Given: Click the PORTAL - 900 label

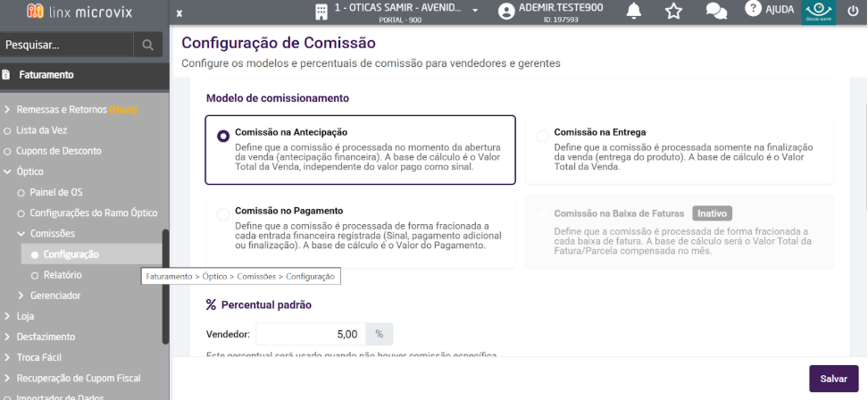Looking at the screenshot, I should tap(400, 20).
